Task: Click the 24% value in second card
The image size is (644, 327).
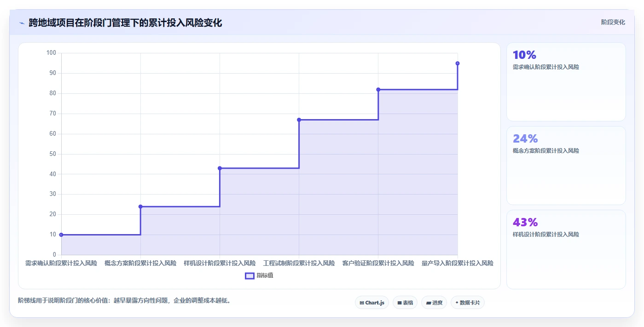Action: 525,138
